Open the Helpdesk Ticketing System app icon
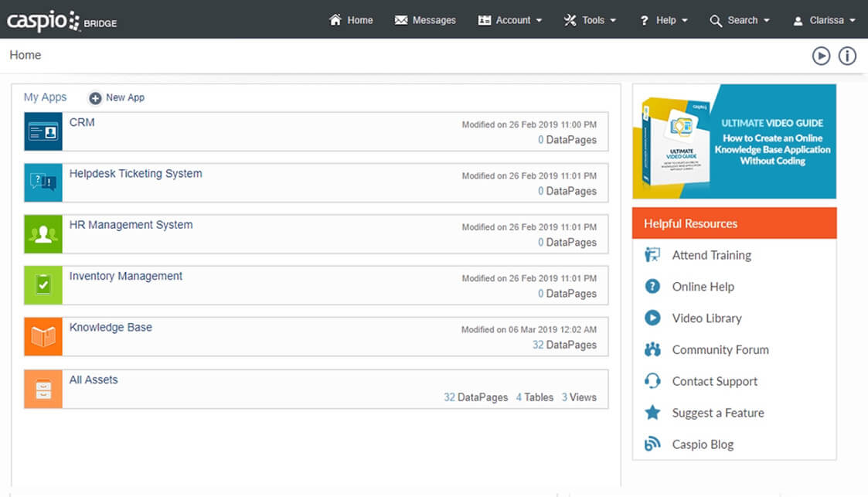Screen dimensions: 868x497 43,182
